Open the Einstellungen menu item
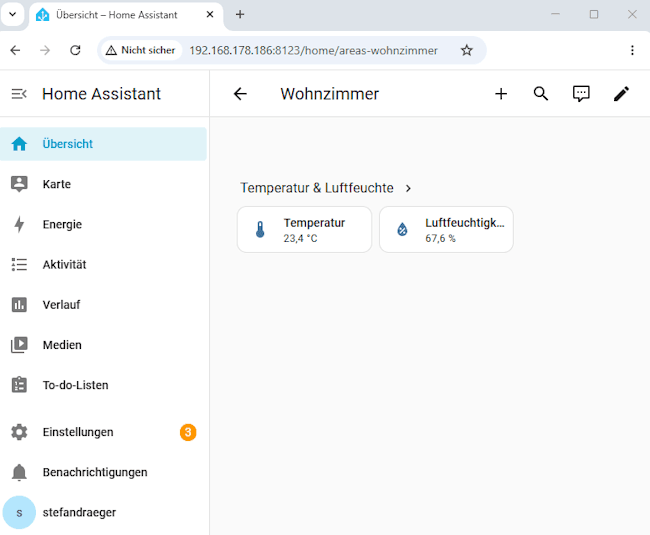This screenshot has height=535, width=650. (x=103, y=432)
